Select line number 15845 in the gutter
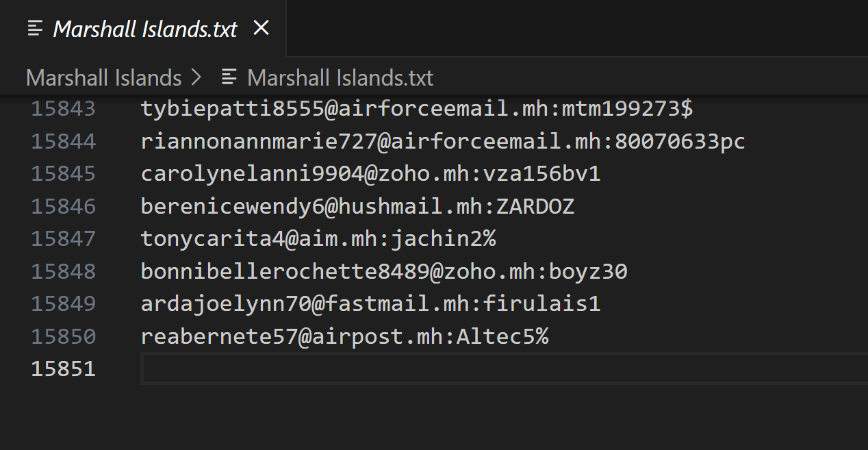This screenshot has width=868, height=450. click(x=64, y=174)
